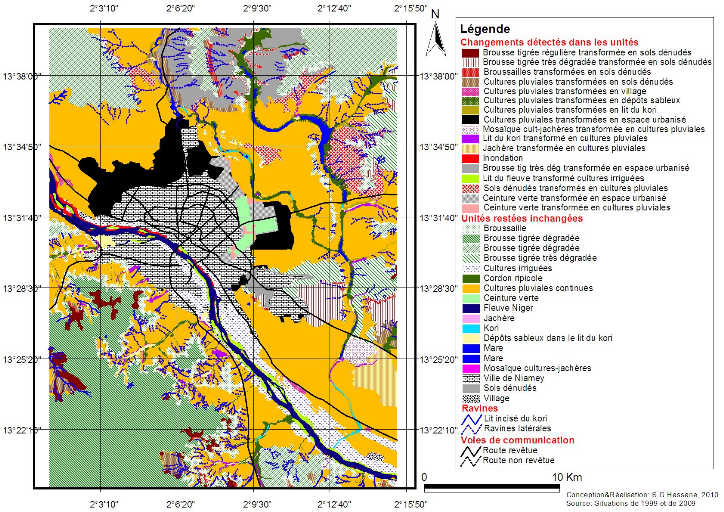Click the pale yellow Dépôts sableux swatch

pyautogui.click(x=471, y=338)
